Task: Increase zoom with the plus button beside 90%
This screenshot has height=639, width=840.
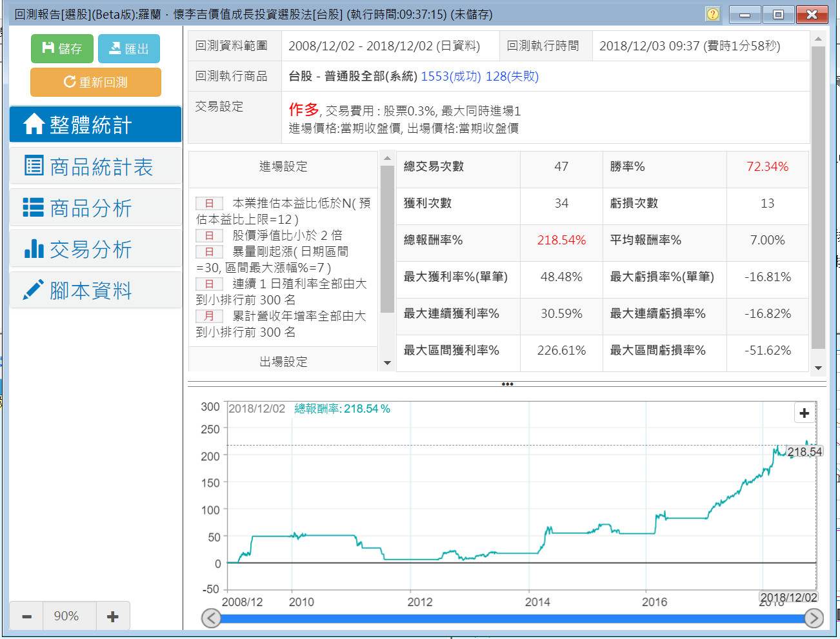Action: [113, 616]
